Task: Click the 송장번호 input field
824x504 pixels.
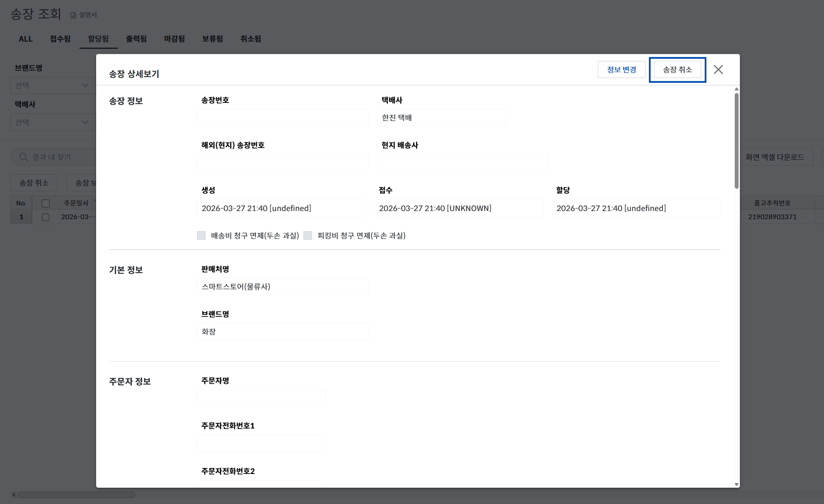Action: coord(282,118)
